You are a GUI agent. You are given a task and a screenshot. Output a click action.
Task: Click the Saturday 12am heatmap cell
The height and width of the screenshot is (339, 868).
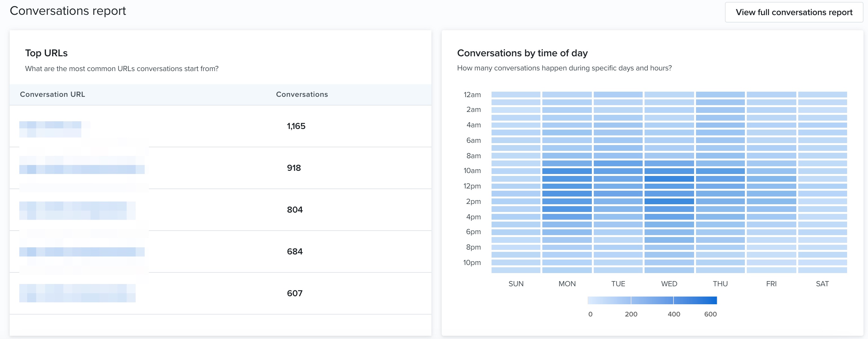click(823, 95)
